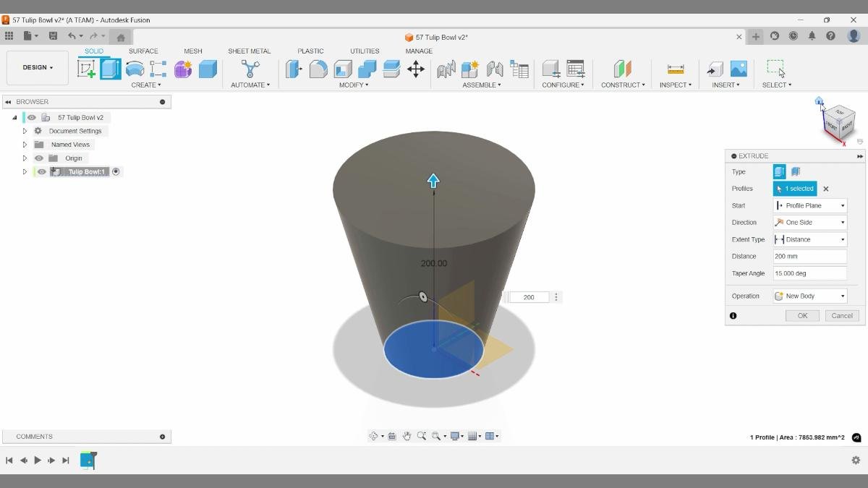The image size is (868, 488).
Task: Toggle visibility of Tulip Bowl:1 component
Action: click(41, 171)
